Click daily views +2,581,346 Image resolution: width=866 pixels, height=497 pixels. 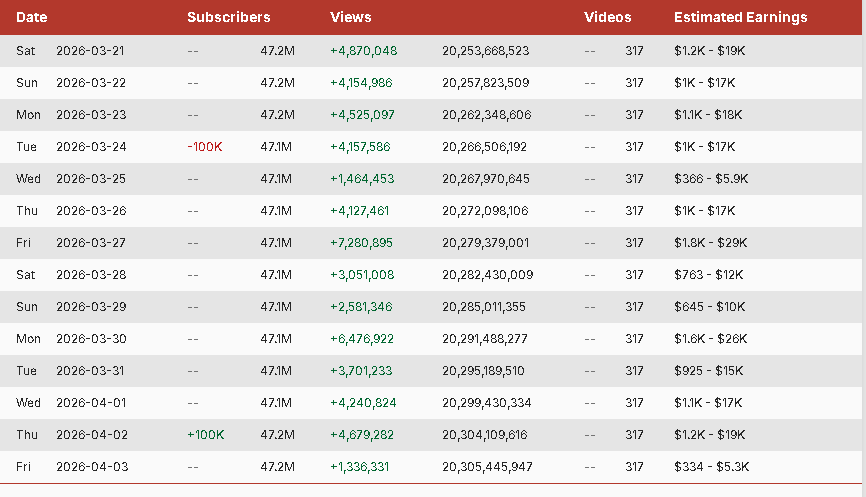[x=361, y=307]
